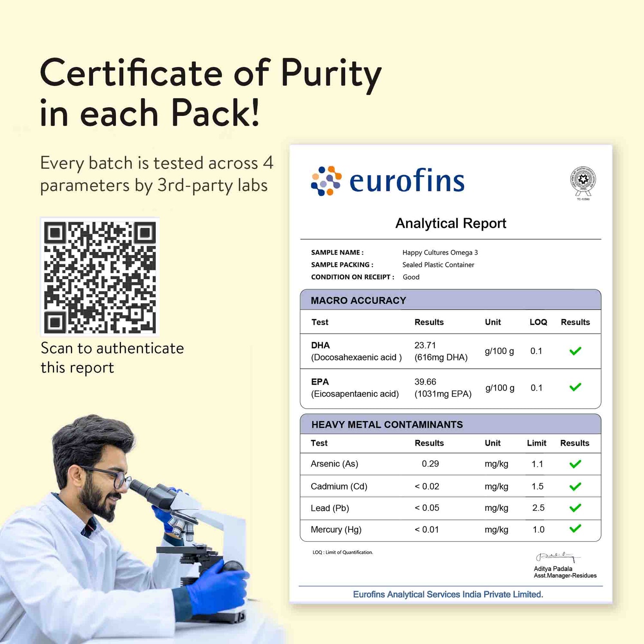Click the green checkmark for Cadmium (Cd)
This screenshot has width=644, height=644.
[575, 486]
